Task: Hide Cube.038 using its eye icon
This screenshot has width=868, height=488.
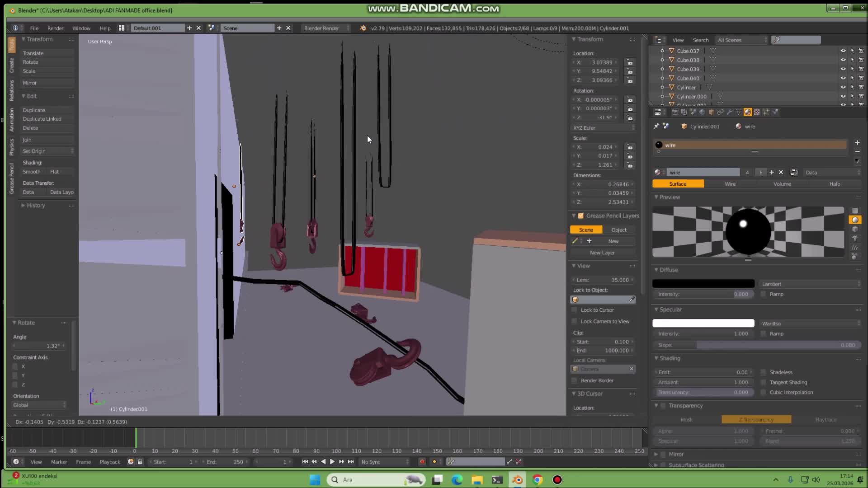Action: tap(844, 60)
